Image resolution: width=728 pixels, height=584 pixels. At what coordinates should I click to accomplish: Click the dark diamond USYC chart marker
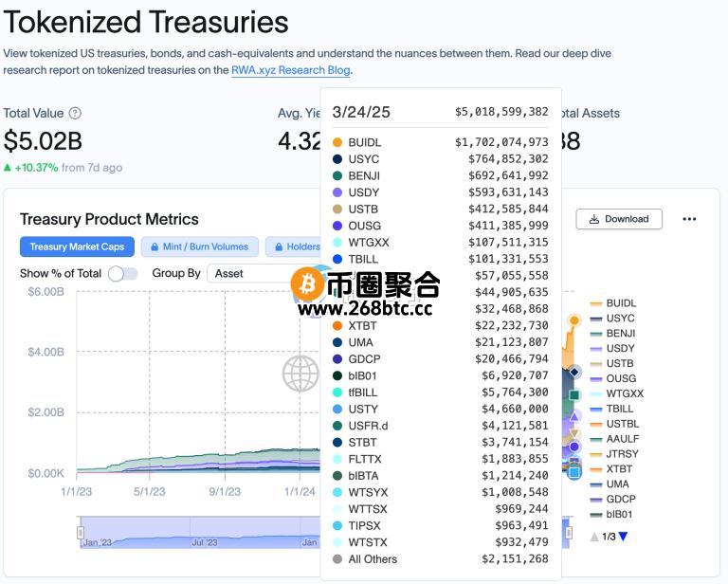pos(574,372)
